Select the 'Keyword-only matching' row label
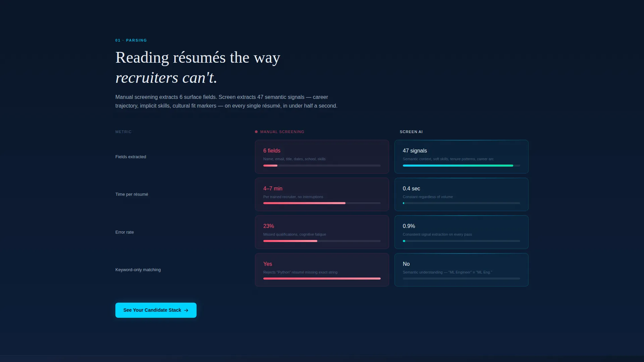This screenshot has width=644, height=362. pyautogui.click(x=138, y=270)
